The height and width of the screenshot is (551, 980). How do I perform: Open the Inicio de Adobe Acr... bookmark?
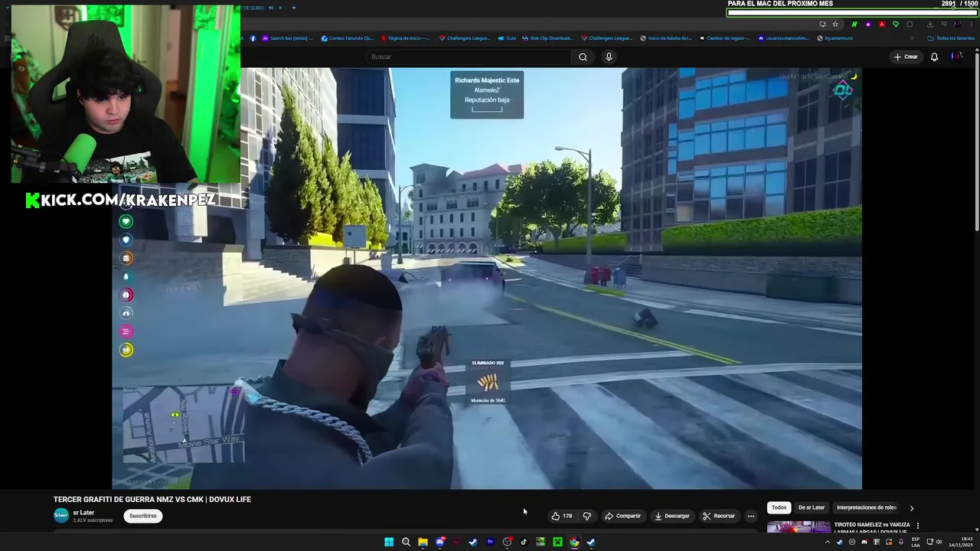pyautogui.click(x=666, y=37)
